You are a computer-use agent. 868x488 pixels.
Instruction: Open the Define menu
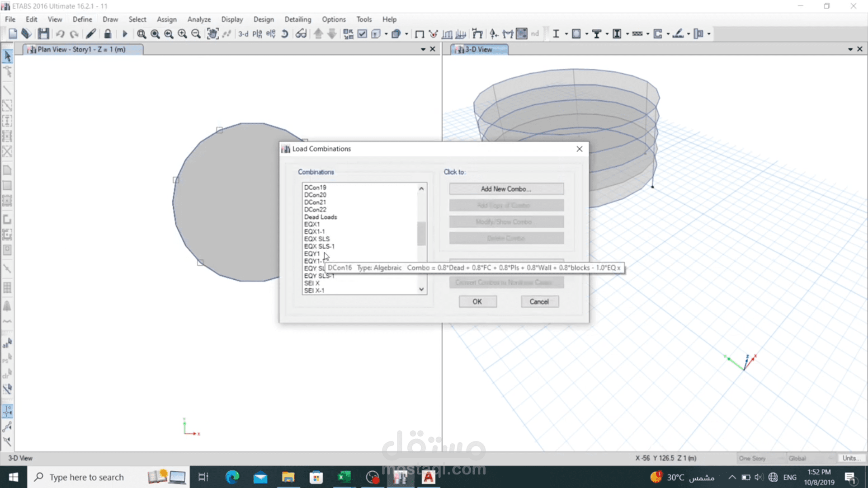(x=82, y=19)
